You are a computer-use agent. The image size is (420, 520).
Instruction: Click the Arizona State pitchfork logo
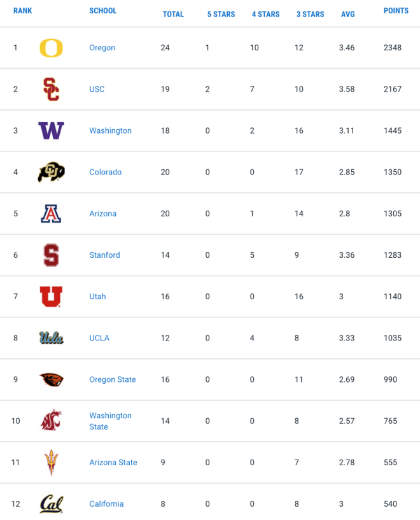(x=51, y=462)
